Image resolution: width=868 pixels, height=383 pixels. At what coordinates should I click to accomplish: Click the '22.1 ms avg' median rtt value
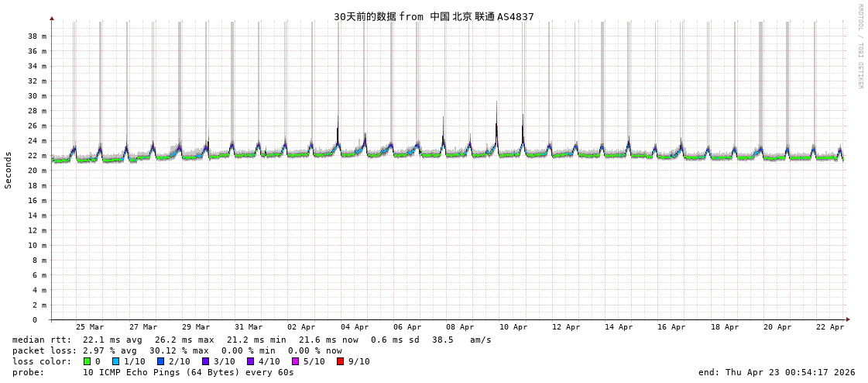click(x=112, y=340)
